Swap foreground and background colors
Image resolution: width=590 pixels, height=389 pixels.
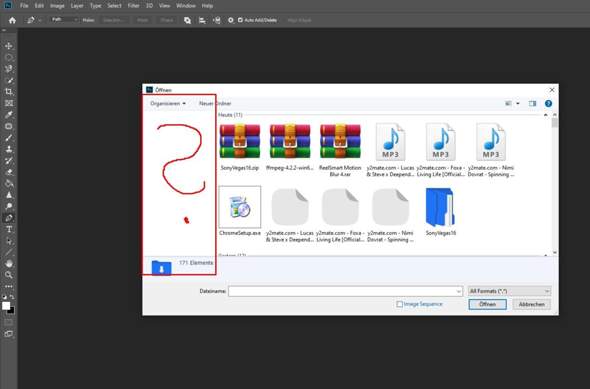(x=12, y=297)
